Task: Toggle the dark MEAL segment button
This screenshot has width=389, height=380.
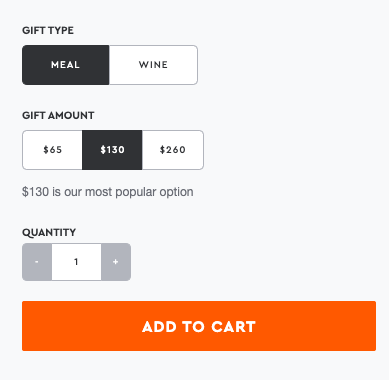Action: point(66,65)
